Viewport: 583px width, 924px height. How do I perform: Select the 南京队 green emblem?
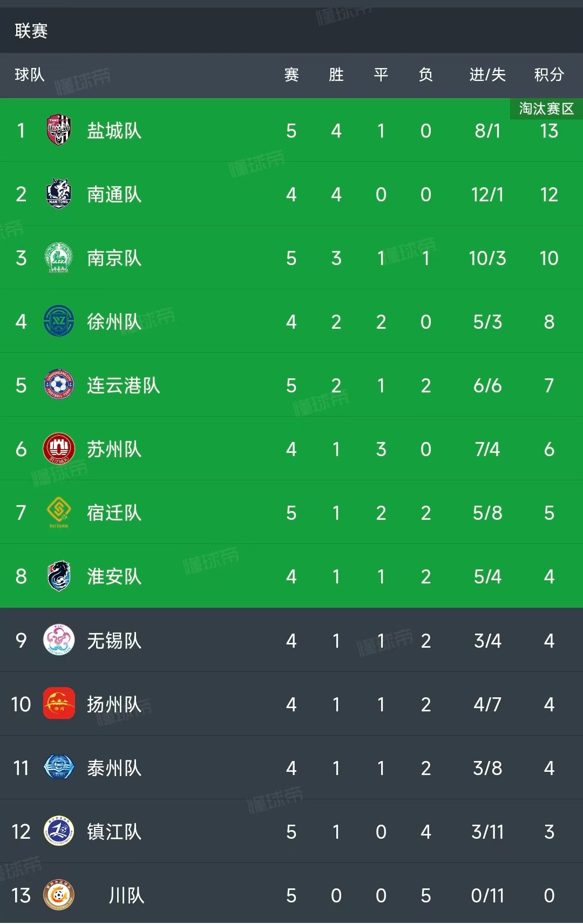point(59,257)
